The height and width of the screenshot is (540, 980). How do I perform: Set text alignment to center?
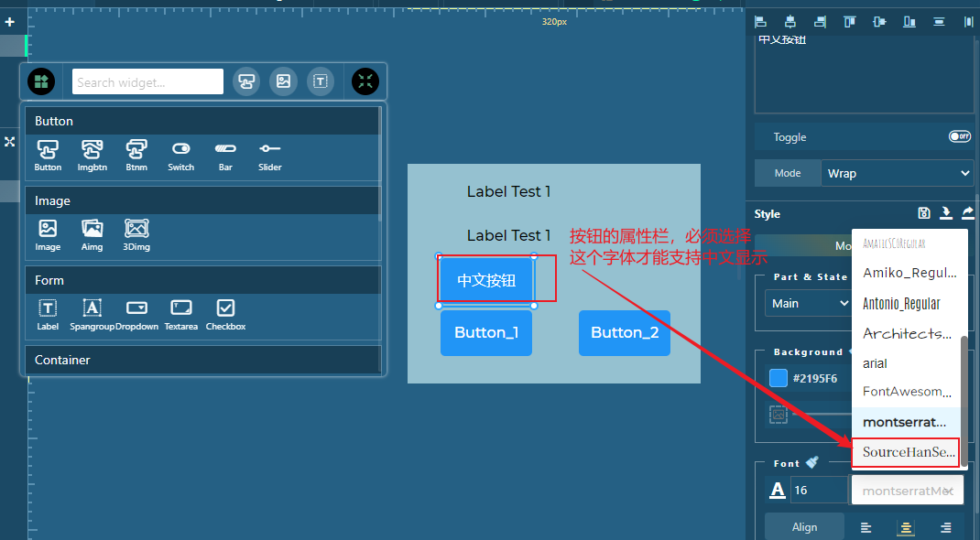[x=905, y=527]
